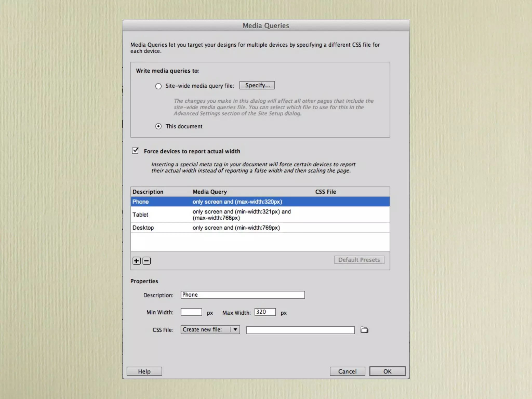Click the CSS File column header
The height and width of the screenshot is (399, 532).
click(325, 192)
